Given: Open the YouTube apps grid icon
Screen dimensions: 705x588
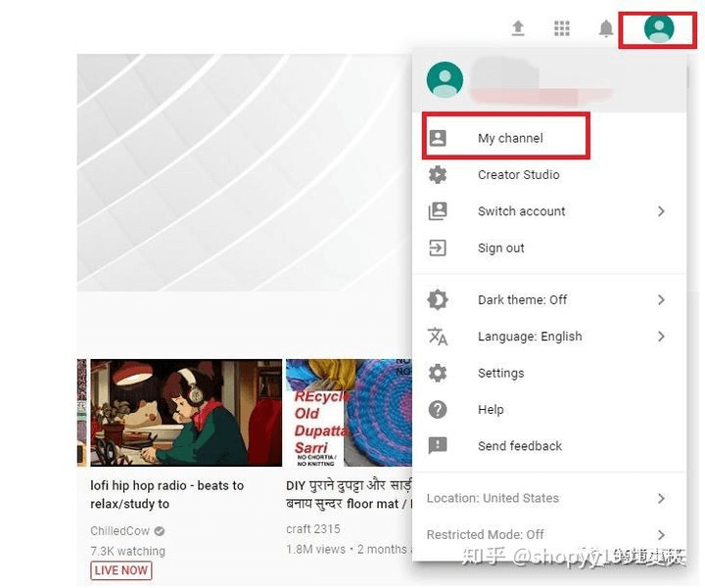Looking at the screenshot, I should coord(562,28).
